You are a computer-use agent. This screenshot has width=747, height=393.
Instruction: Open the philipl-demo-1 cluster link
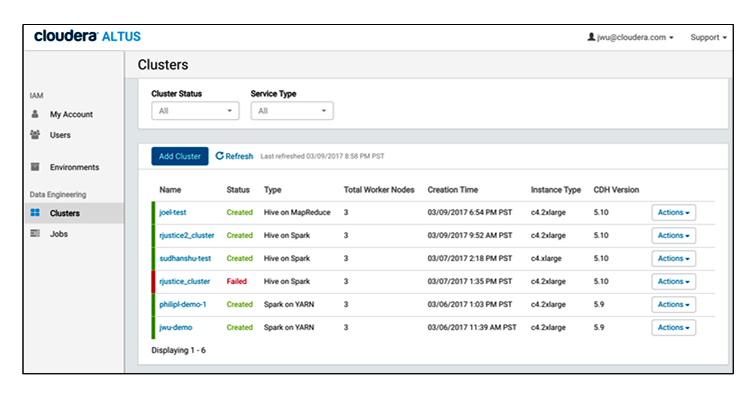coord(182,304)
